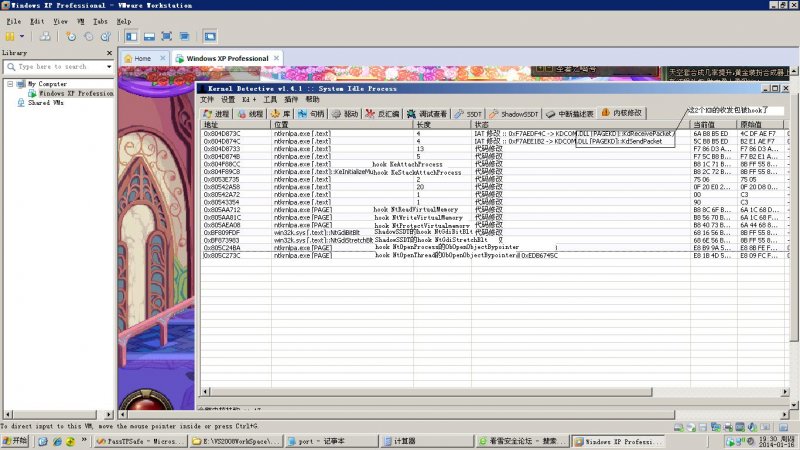The height and width of the screenshot is (450, 800).
Task: Switch to the SSDT tab
Action: coord(468,114)
